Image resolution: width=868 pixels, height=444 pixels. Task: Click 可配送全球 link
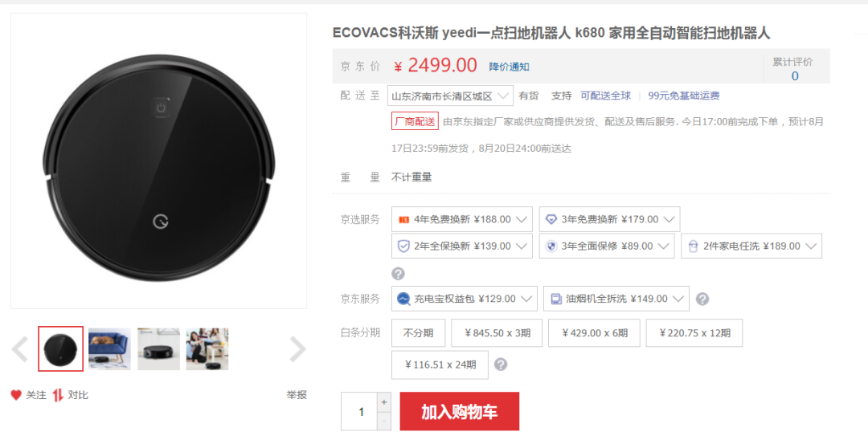[605, 96]
